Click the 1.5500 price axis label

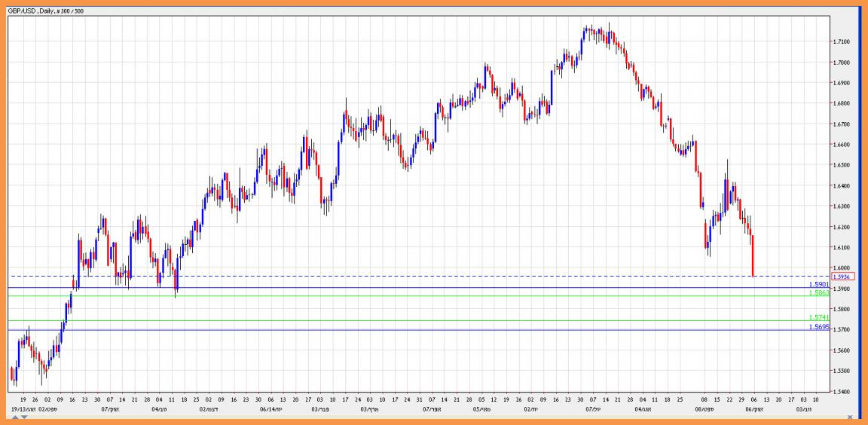tap(842, 371)
